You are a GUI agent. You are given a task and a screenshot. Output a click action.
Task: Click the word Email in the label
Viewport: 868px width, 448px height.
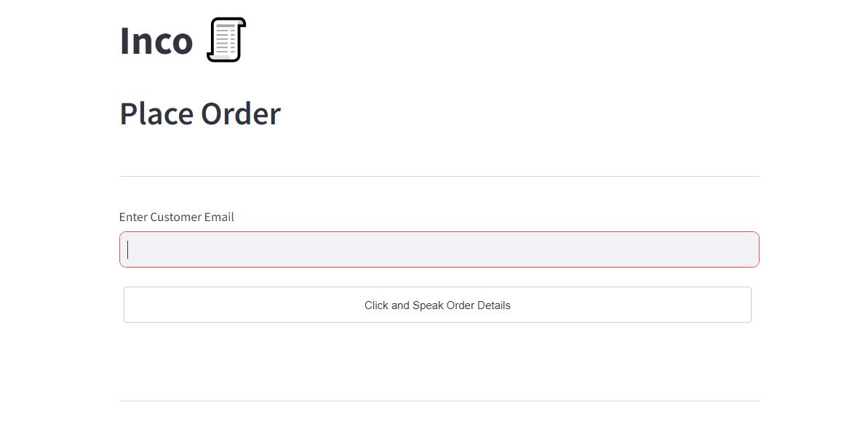coord(219,217)
